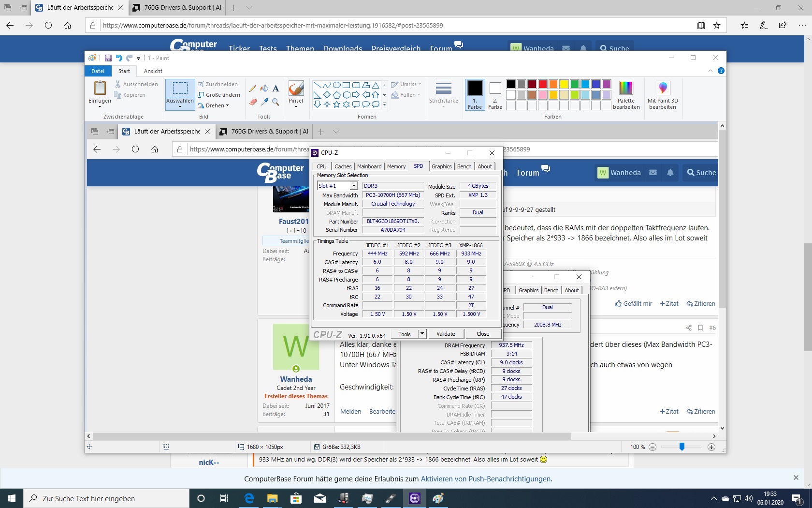812x508 pixels.
Task: Click Paint's horizontal canvas scrollbar
Action: pyautogui.click(x=332, y=436)
